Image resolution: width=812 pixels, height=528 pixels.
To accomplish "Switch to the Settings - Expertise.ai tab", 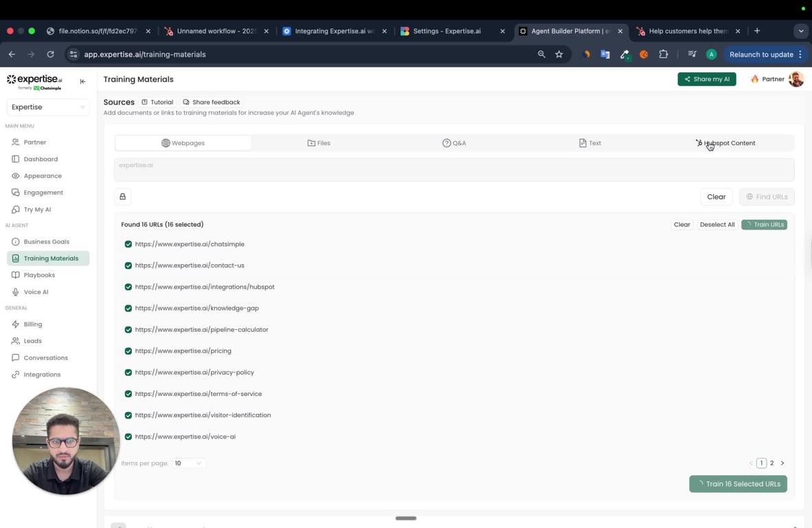I will 453,31.
